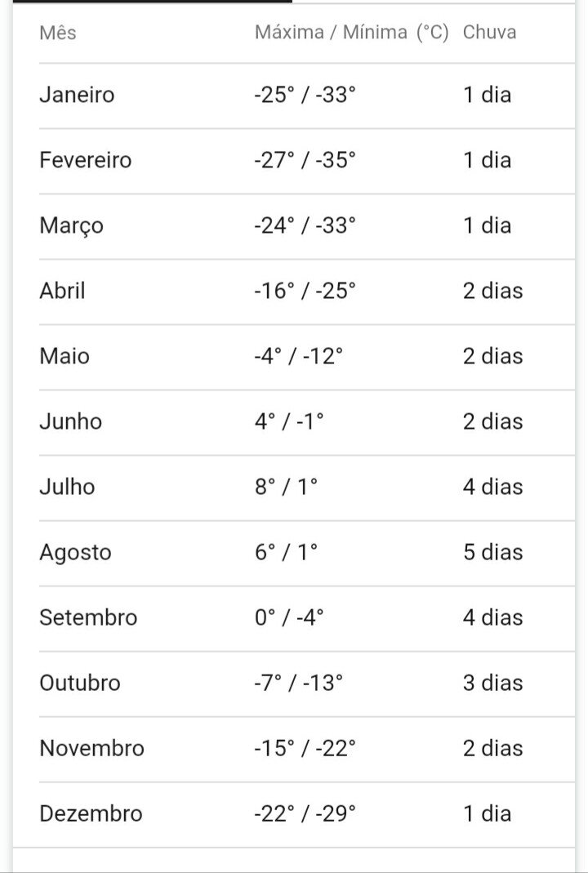Select Abril rain value 2 dias
This screenshot has height=873, width=588.
pos(492,292)
